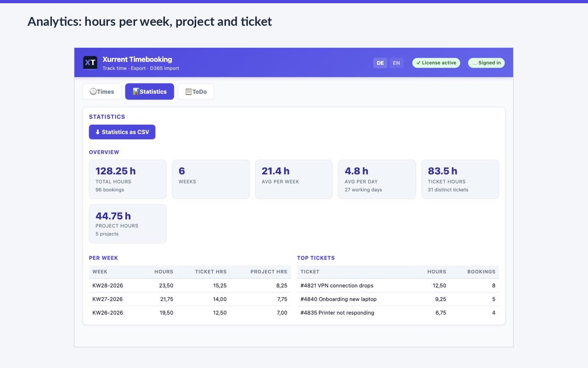Click the clock icon on Times tab
The image size is (588, 368).
coord(93,92)
